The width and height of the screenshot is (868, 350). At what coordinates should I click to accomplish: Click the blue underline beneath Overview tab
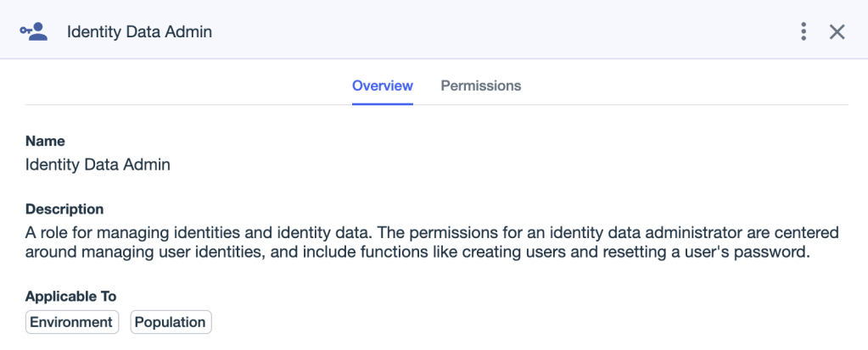pos(382,103)
